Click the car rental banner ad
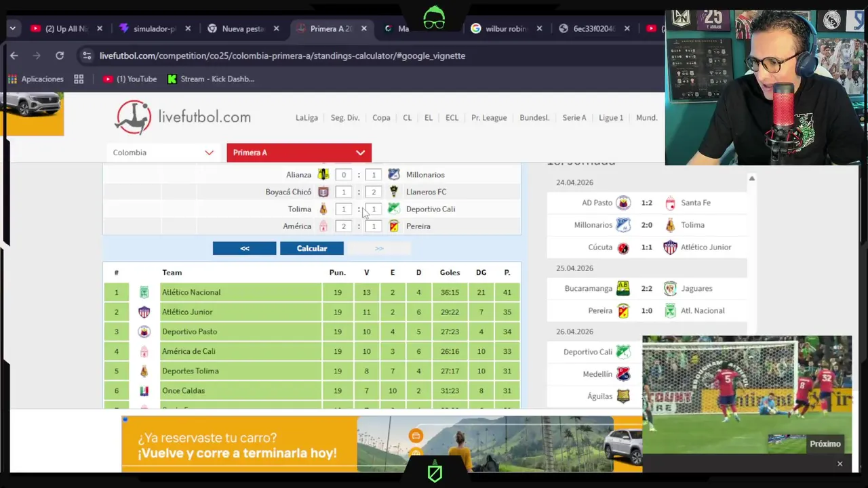Image resolution: width=868 pixels, height=488 pixels. [382, 444]
